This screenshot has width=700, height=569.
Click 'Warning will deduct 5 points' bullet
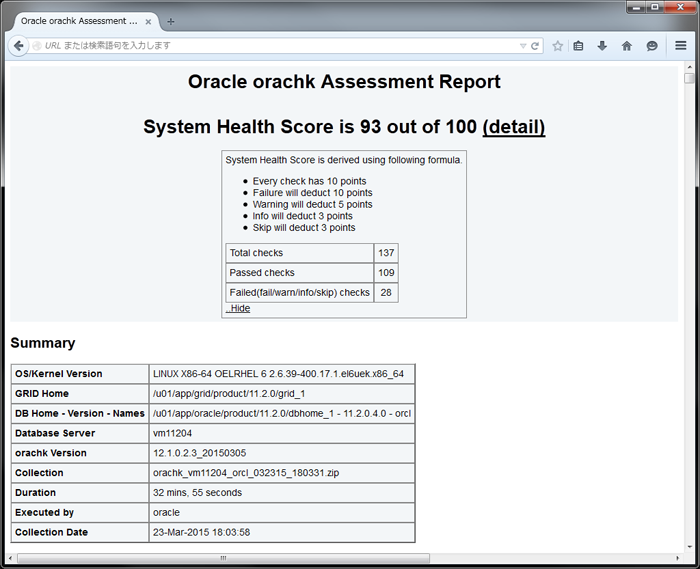[x=312, y=204]
